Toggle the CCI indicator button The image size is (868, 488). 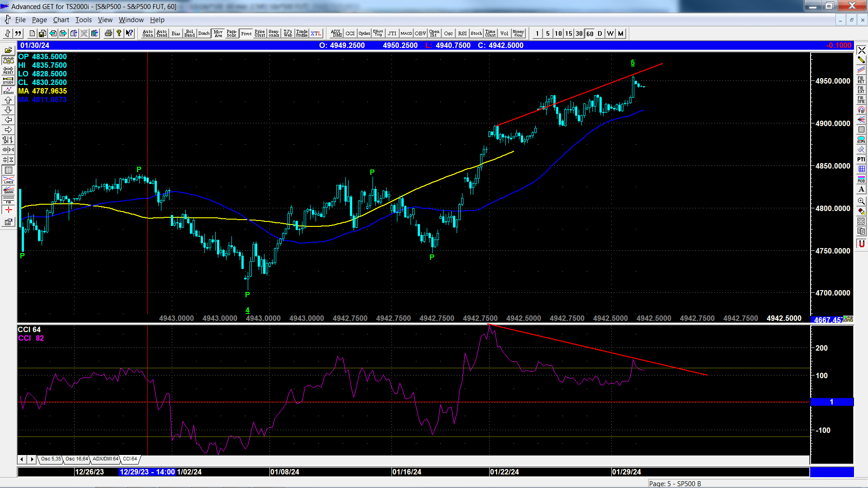[x=350, y=33]
